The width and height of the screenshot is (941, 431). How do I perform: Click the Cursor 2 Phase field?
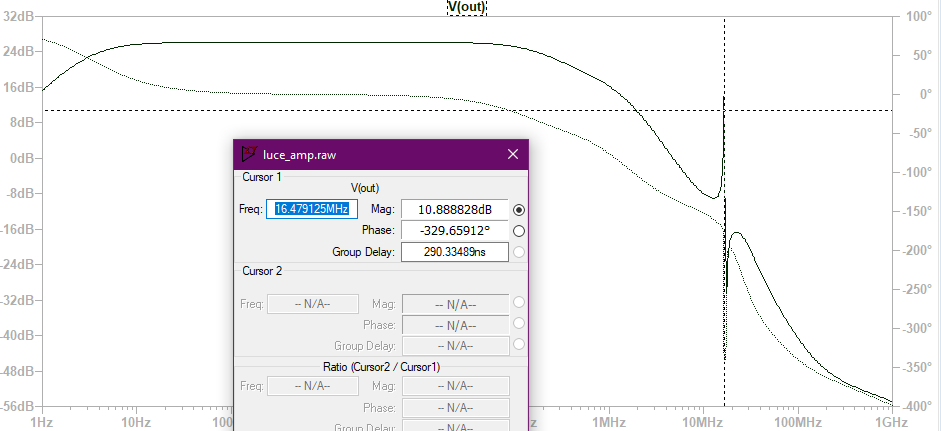click(455, 325)
